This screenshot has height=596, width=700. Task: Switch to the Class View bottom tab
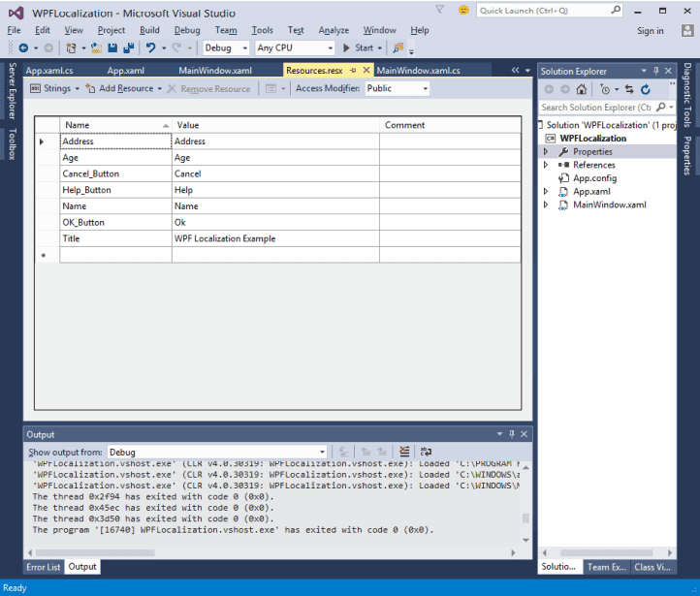(x=652, y=567)
